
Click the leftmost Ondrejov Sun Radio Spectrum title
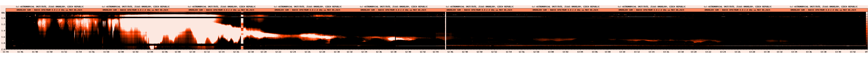[x=50, y=10]
